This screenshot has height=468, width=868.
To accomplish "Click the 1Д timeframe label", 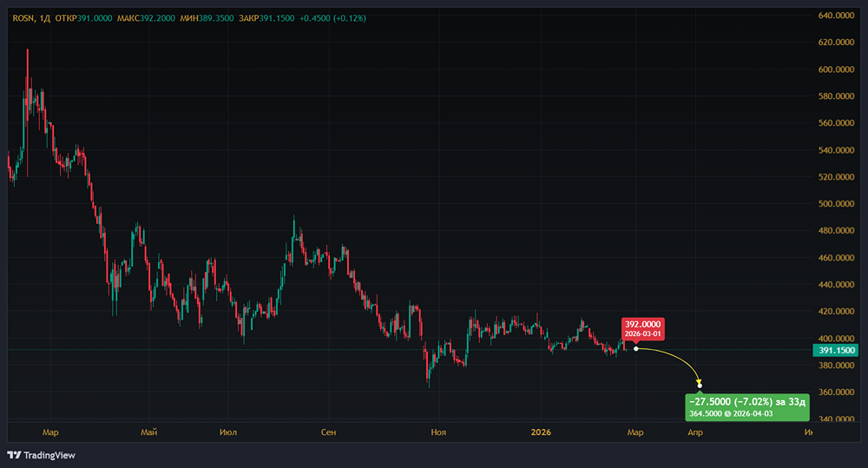I will coord(43,17).
